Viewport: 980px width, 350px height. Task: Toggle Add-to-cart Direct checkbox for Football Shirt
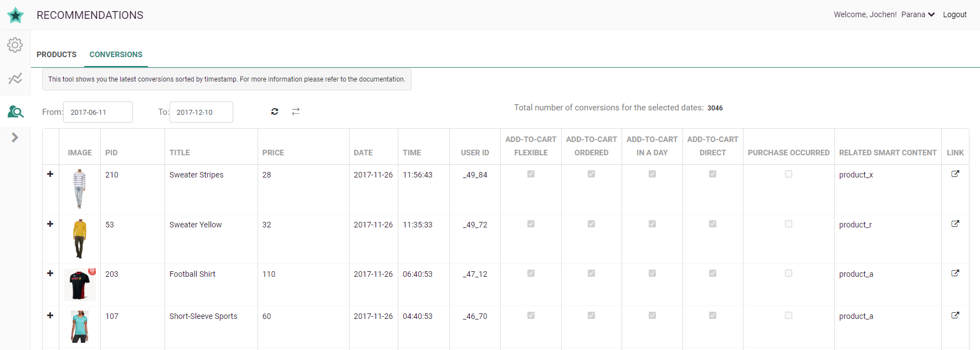[x=712, y=273]
